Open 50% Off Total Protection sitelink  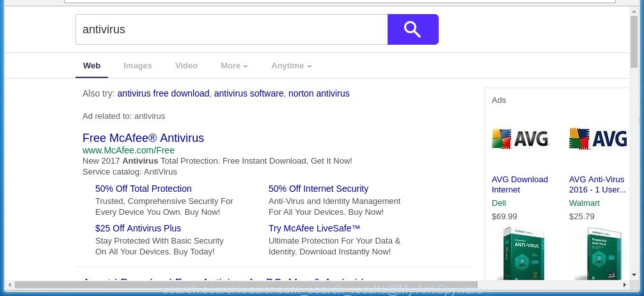(x=143, y=189)
